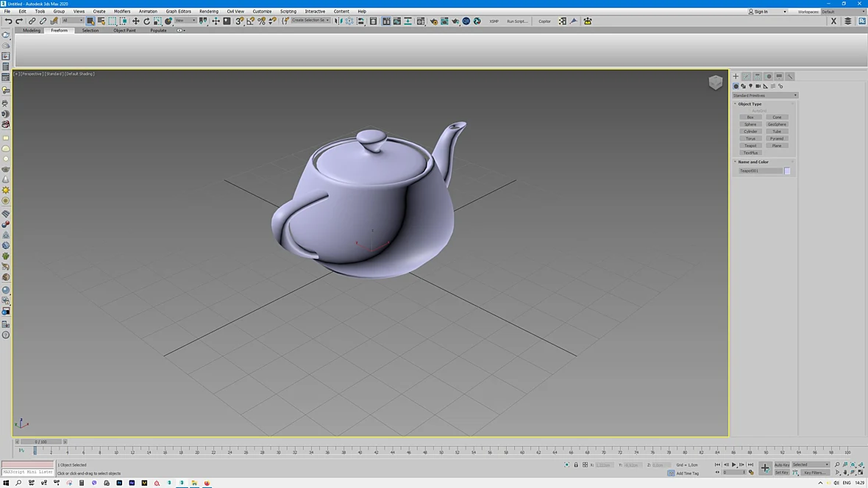The height and width of the screenshot is (488, 868).
Task: Select the Move tool in main toolbar
Action: (135, 21)
